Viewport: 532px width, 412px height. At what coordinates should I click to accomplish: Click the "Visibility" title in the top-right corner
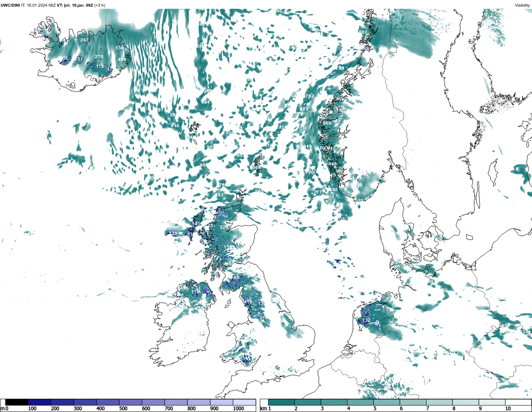click(522, 5)
